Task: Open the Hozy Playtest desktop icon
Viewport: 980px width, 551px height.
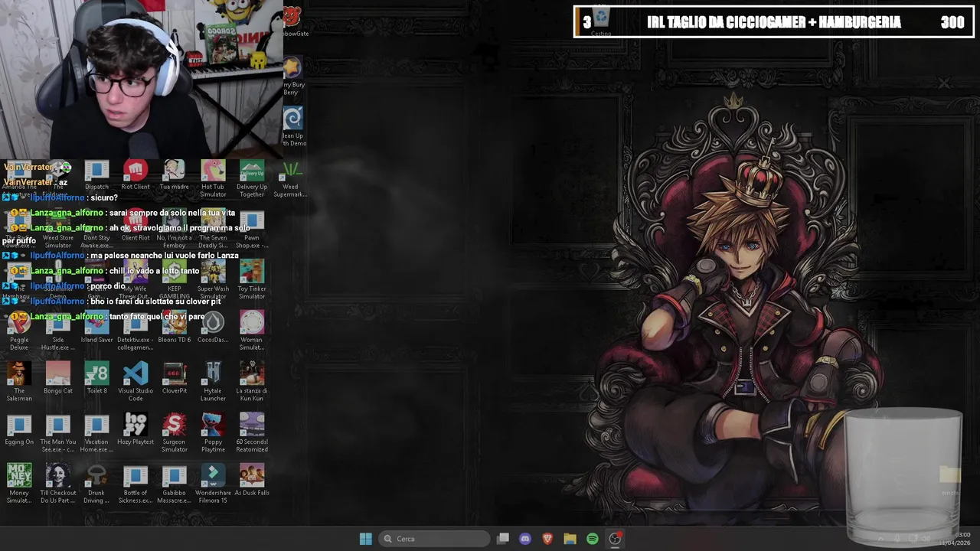Action: click(x=136, y=431)
